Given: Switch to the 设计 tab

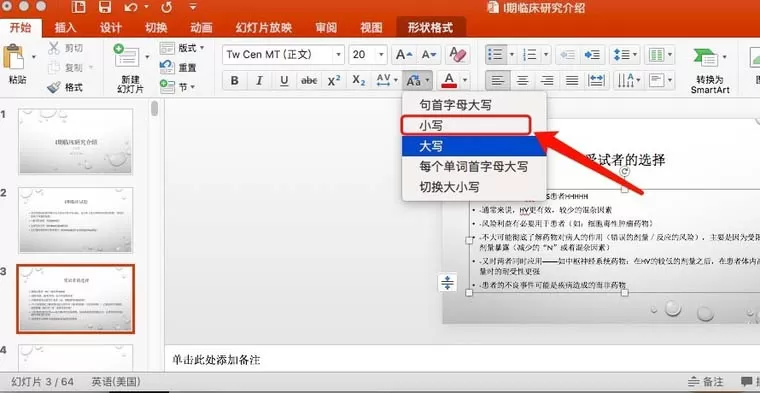Looking at the screenshot, I should coord(111,27).
